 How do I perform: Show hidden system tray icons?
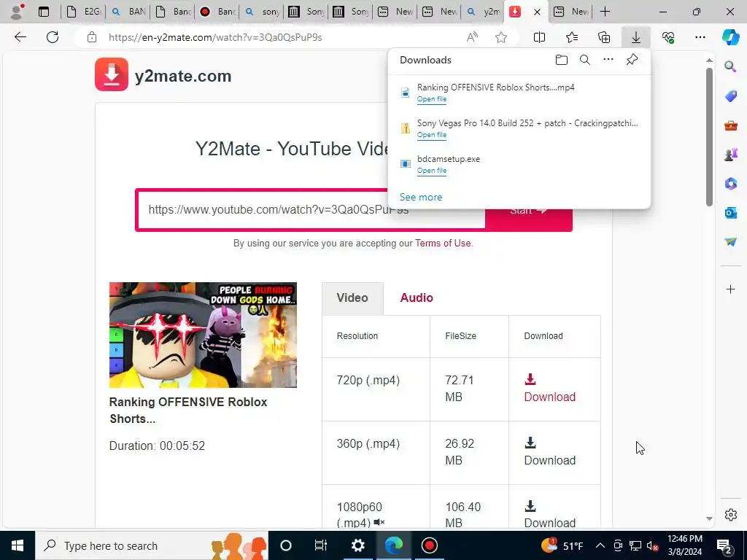(600, 545)
